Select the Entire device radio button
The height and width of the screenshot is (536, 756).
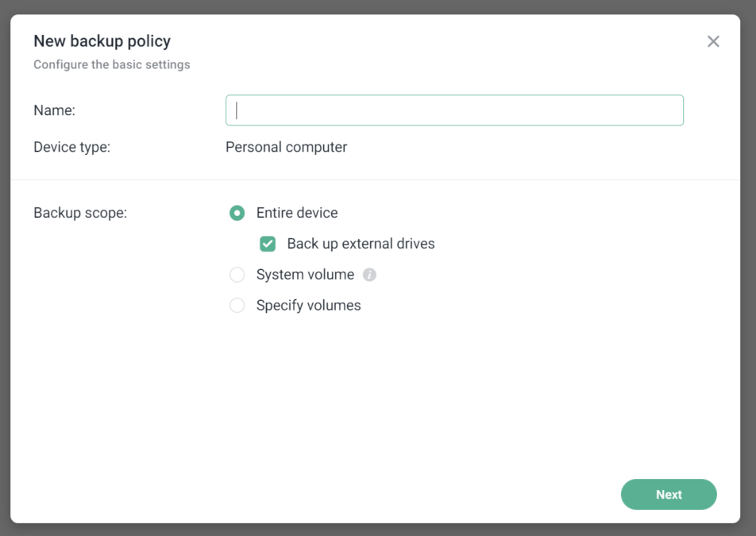point(237,213)
